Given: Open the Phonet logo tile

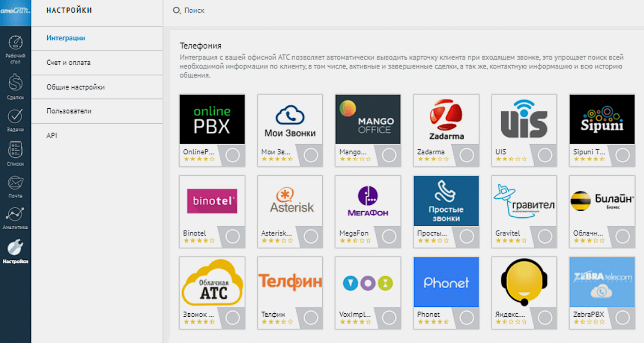Looking at the screenshot, I should (x=446, y=282).
